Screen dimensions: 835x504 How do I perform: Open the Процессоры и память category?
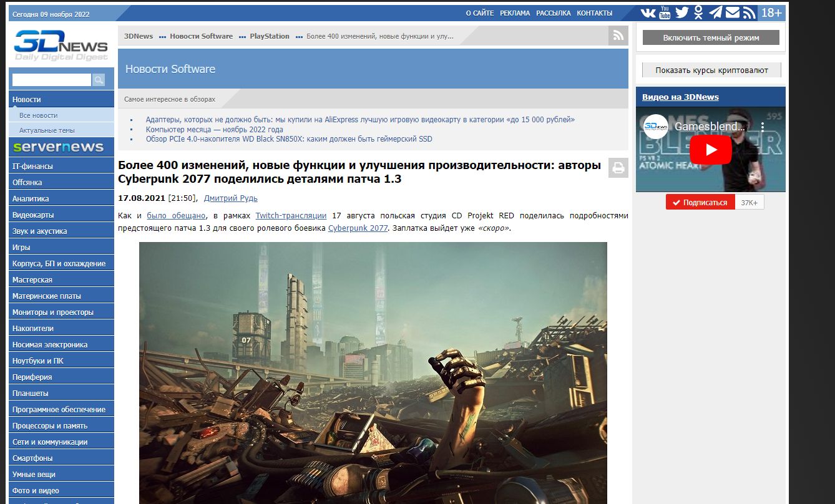tap(61, 425)
